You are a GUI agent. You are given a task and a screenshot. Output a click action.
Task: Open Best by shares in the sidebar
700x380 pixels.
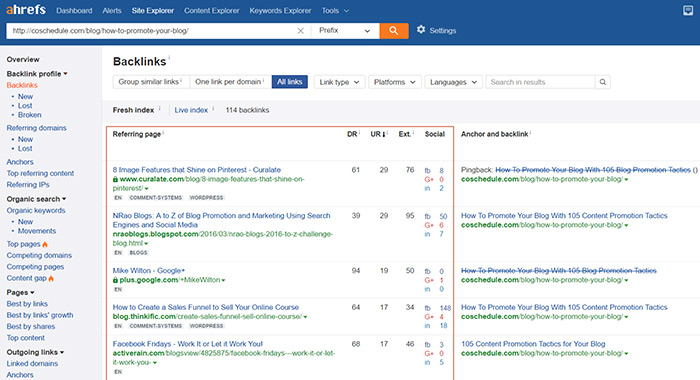(x=31, y=326)
